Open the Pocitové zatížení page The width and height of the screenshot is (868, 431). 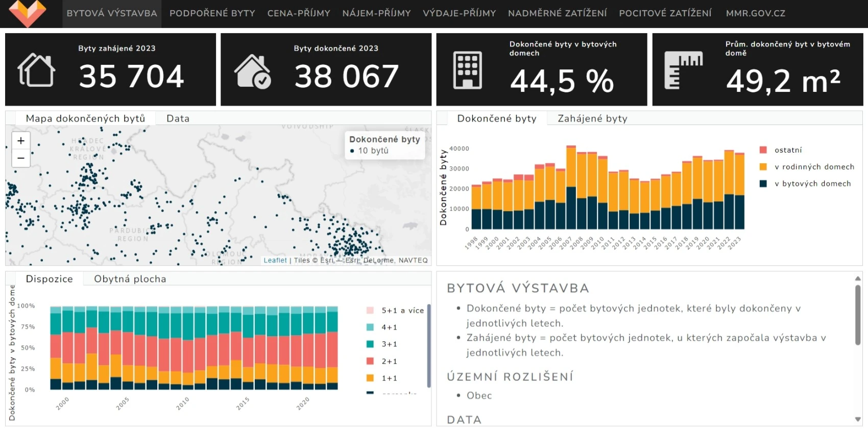pyautogui.click(x=665, y=13)
